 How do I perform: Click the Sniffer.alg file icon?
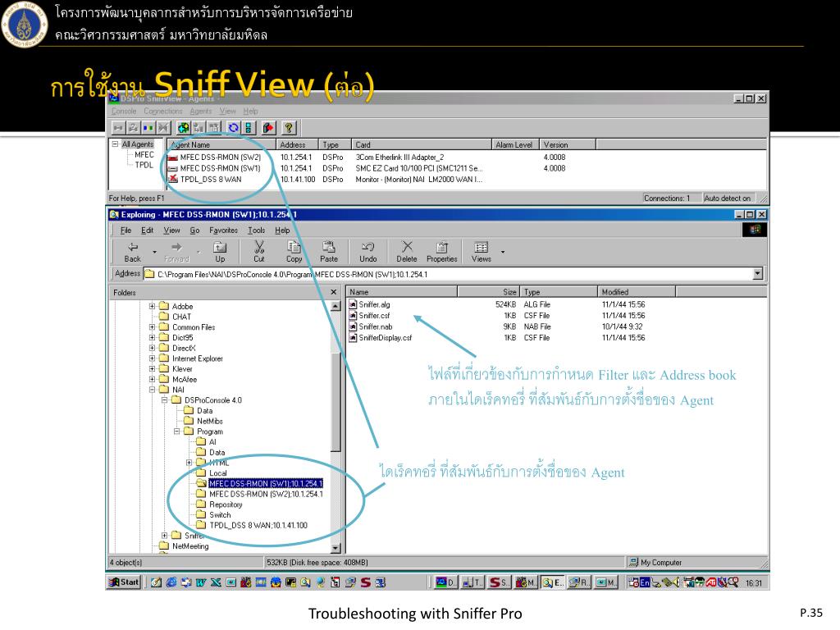353,304
